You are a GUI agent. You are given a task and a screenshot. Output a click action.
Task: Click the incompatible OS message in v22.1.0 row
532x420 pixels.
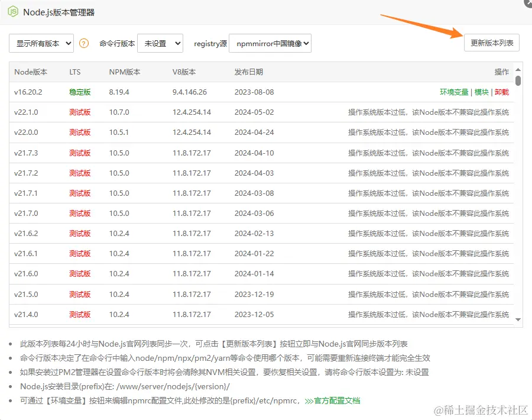[x=429, y=112]
